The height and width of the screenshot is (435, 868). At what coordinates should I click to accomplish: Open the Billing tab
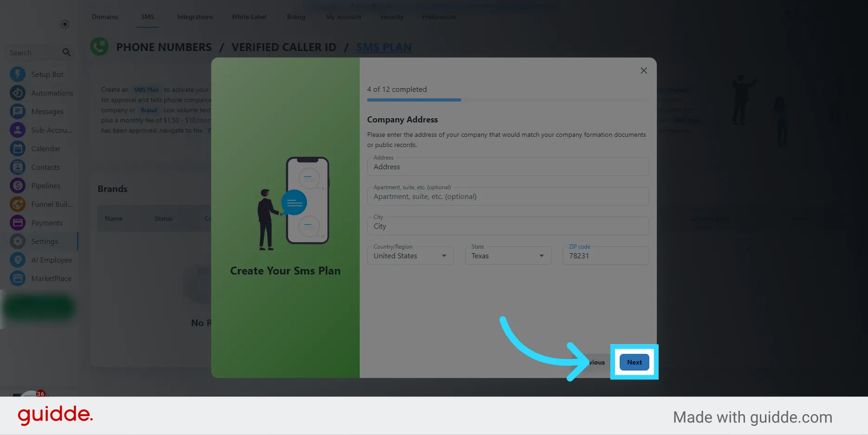point(296,17)
